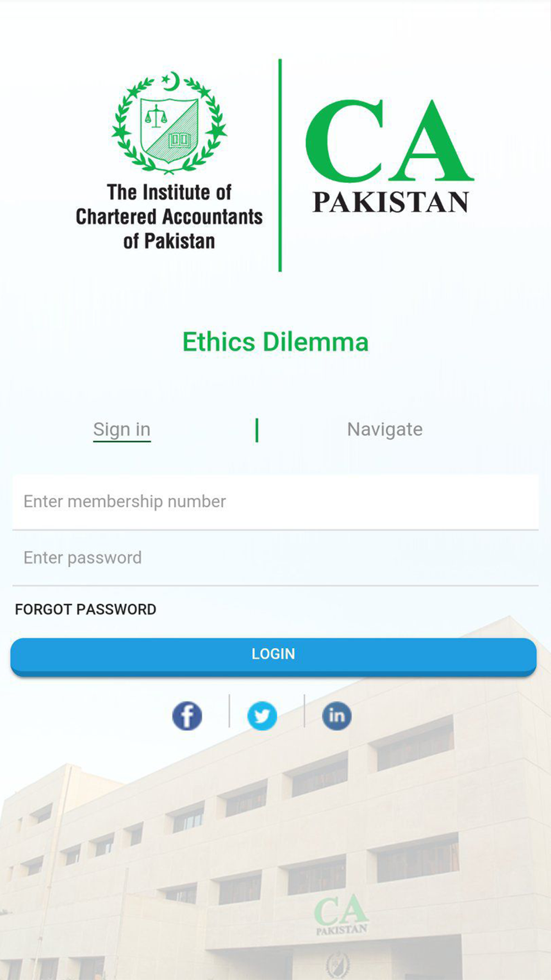
Task: Open the Twitter social icon
Action: point(262,716)
